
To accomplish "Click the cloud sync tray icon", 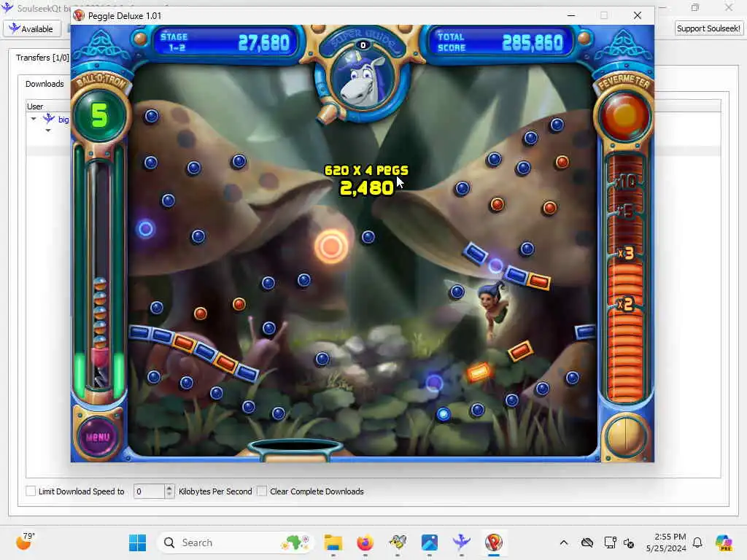I will pos(587,542).
